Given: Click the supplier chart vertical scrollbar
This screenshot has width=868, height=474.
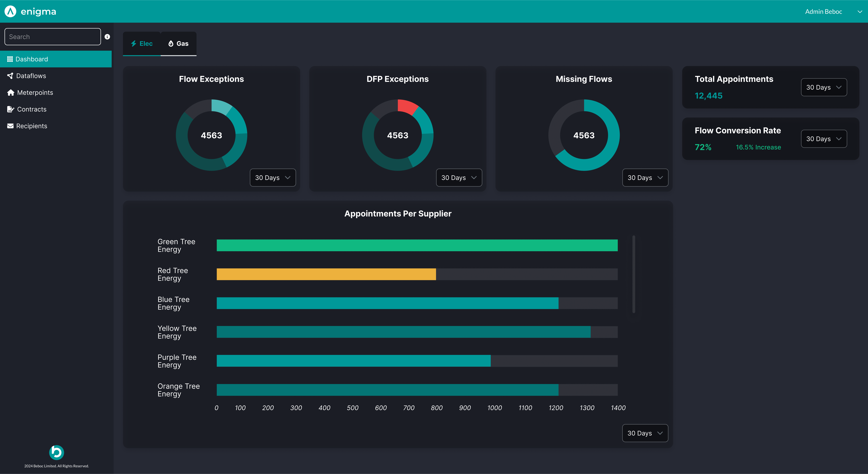Looking at the screenshot, I should 634,274.
